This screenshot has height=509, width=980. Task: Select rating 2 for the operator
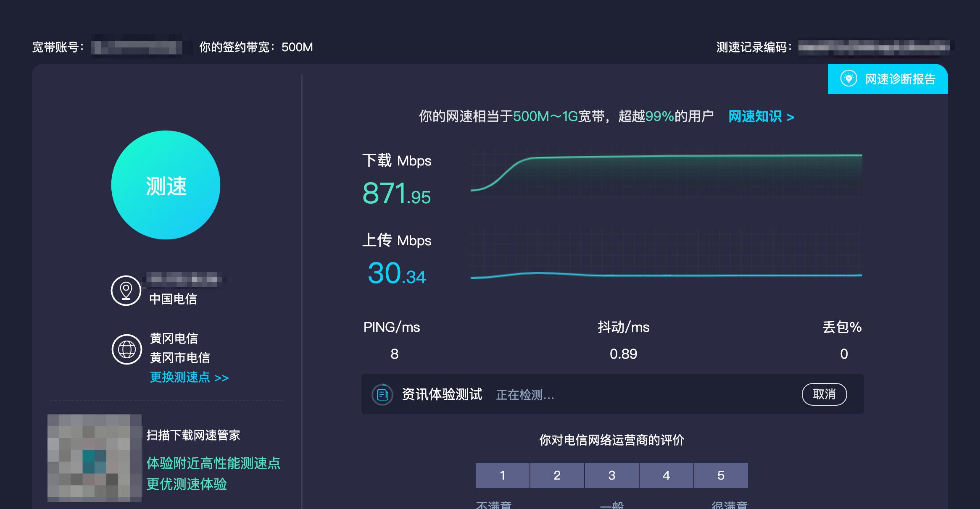(x=557, y=475)
